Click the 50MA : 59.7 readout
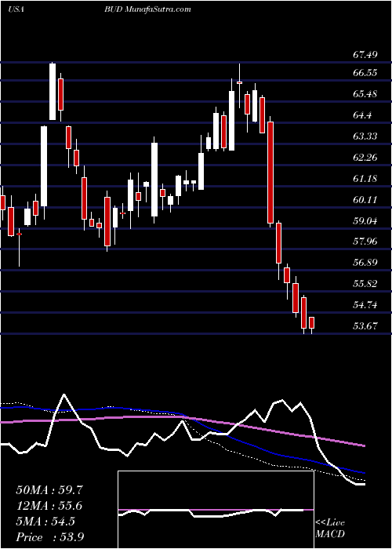 tap(49, 490)
